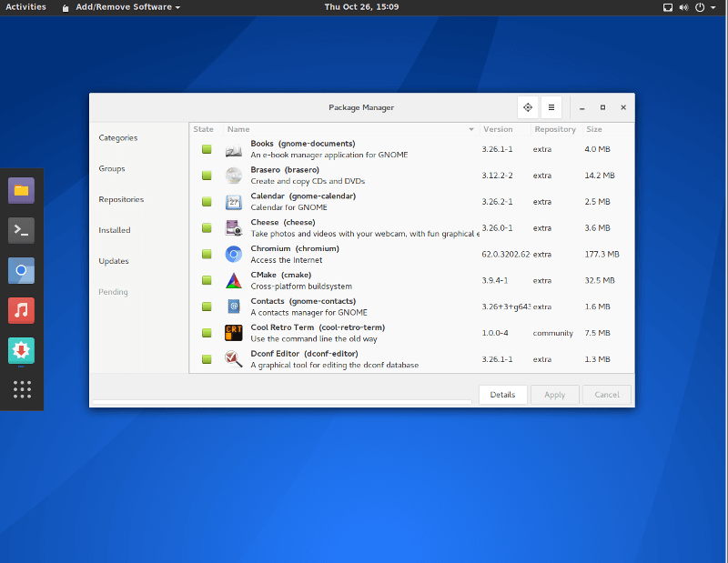Select the Cool Retro Term package icon
Image resolution: width=728 pixels, height=563 pixels.
click(233, 332)
